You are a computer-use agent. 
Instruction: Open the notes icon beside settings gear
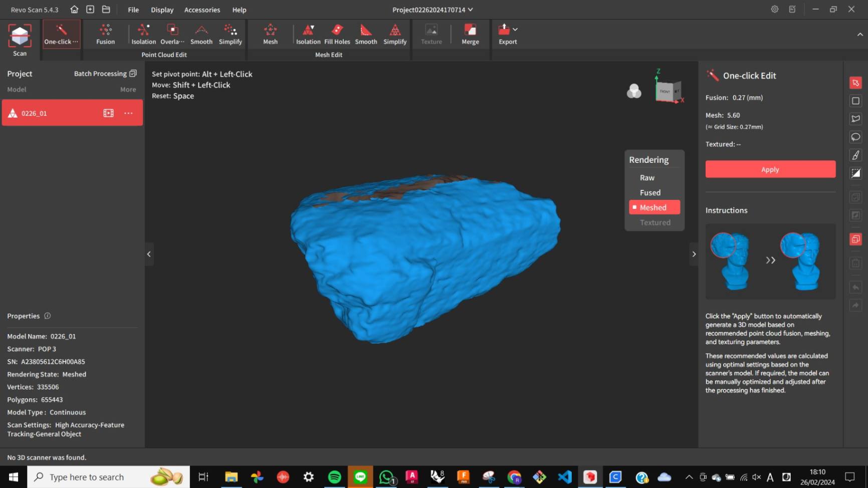tap(792, 10)
